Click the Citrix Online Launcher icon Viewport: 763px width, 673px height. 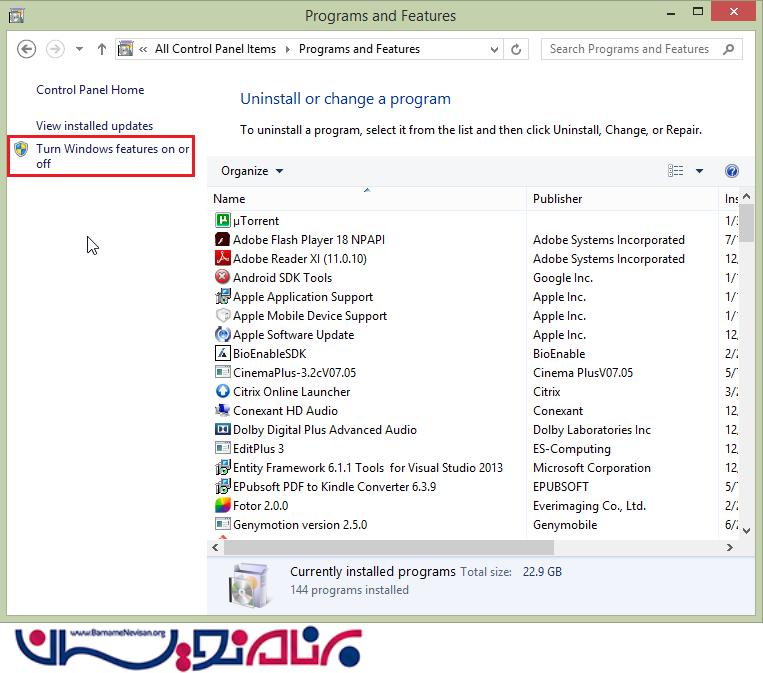pyautogui.click(x=223, y=392)
